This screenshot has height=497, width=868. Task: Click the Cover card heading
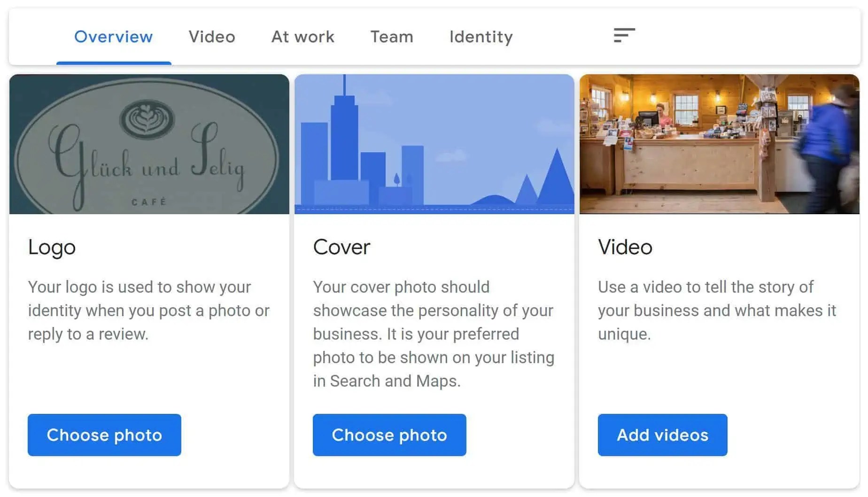tap(341, 247)
